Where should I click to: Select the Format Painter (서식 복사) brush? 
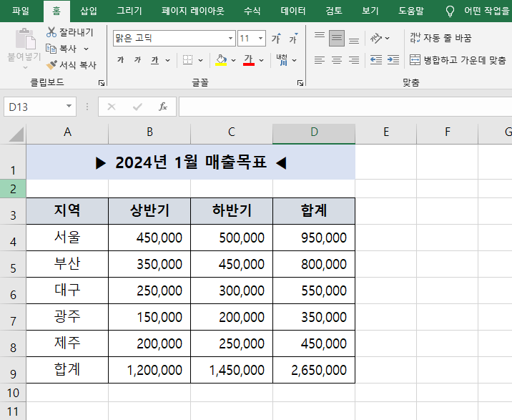51,64
